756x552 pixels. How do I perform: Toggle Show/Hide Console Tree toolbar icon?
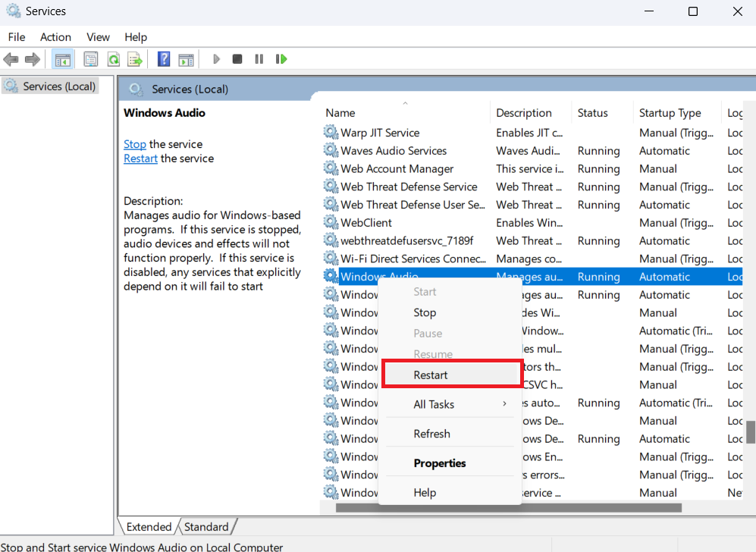click(63, 59)
